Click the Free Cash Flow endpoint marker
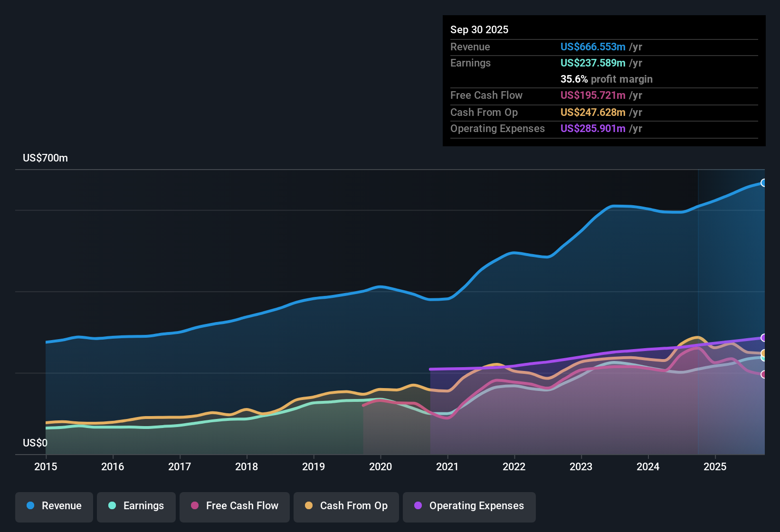Screen dimensions: 780x532 764,375
